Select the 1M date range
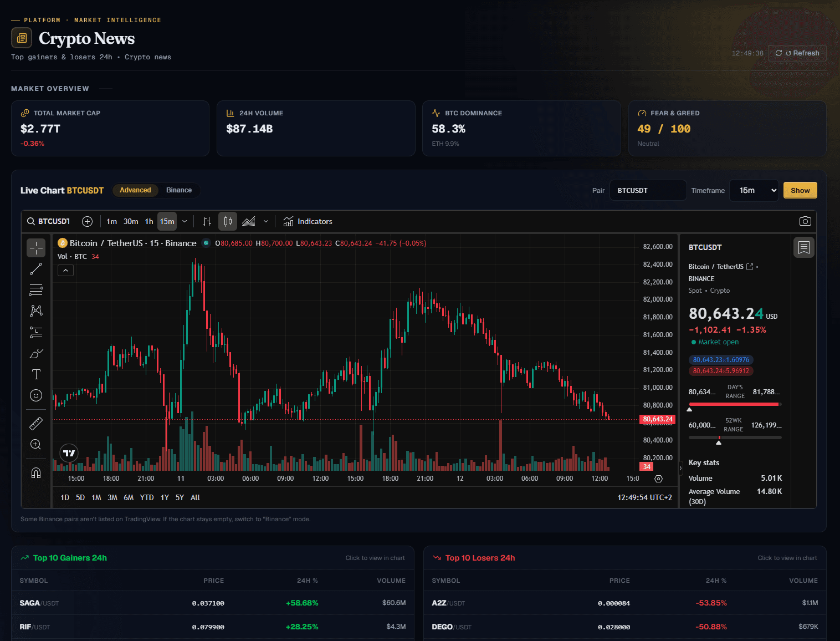Screen dimensions: 840x641 coord(96,497)
